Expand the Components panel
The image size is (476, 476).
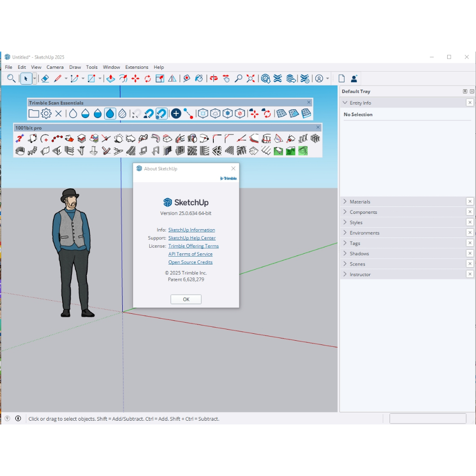coord(345,212)
